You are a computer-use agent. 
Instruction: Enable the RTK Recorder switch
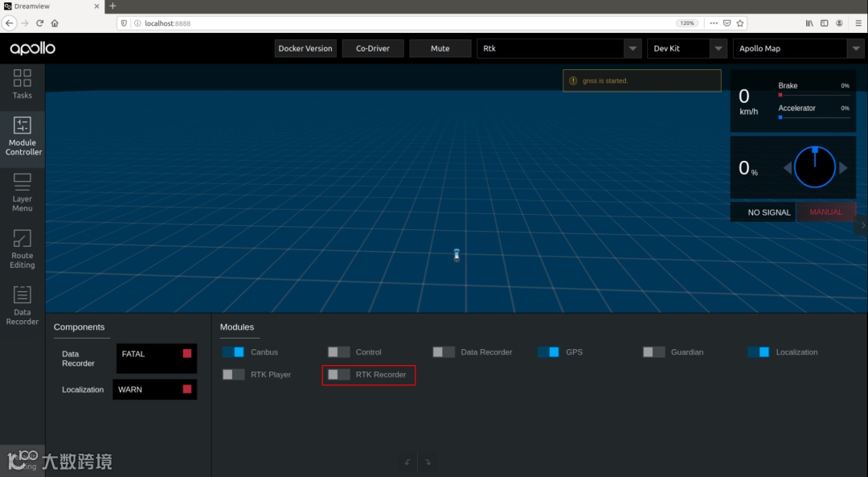tap(338, 375)
